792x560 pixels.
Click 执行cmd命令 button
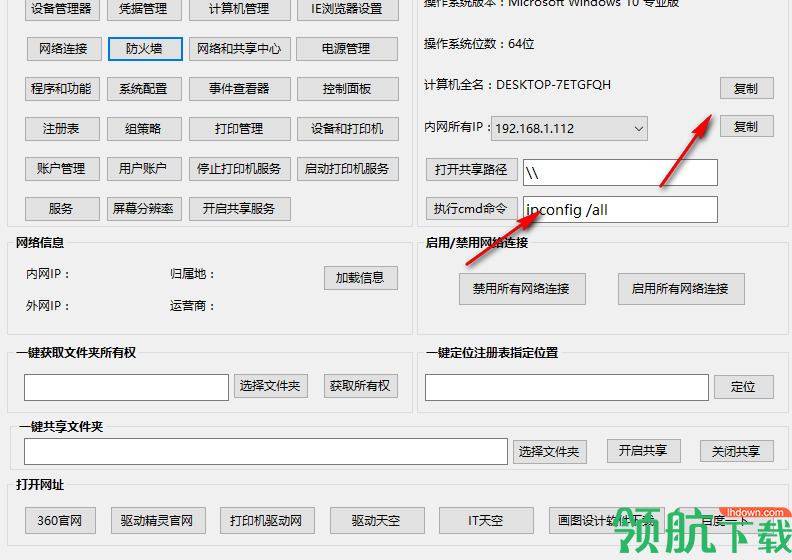(x=472, y=209)
